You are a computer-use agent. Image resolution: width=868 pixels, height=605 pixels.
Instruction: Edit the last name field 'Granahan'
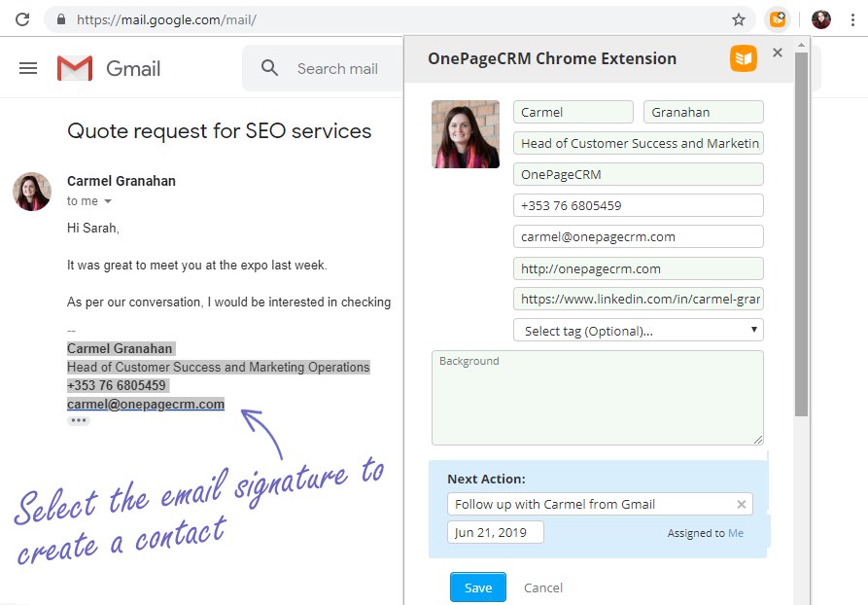point(703,112)
